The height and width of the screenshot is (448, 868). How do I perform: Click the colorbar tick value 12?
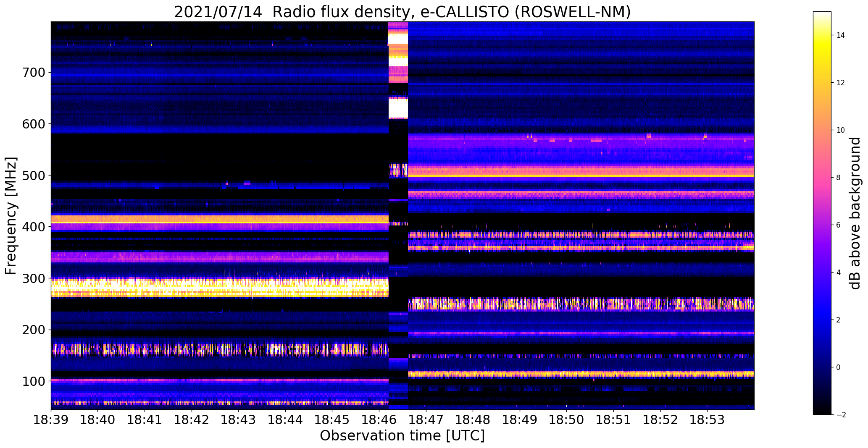pos(841,83)
